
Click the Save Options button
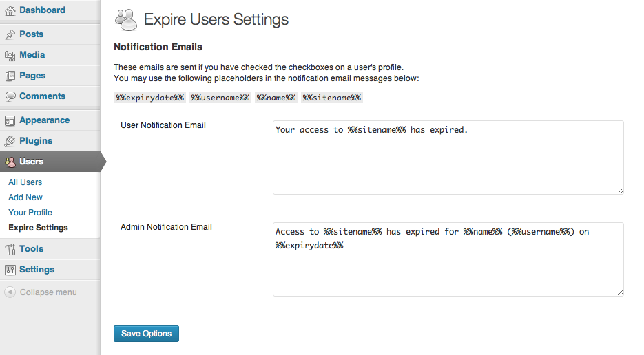click(x=146, y=334)
